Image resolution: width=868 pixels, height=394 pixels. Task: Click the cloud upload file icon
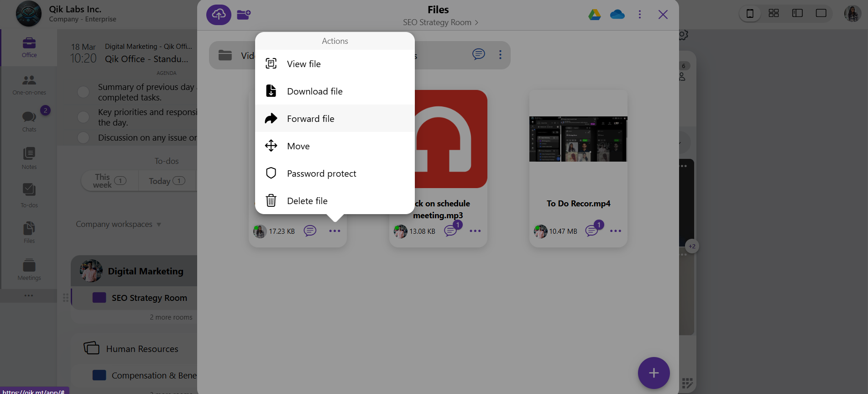coord(219,15)
